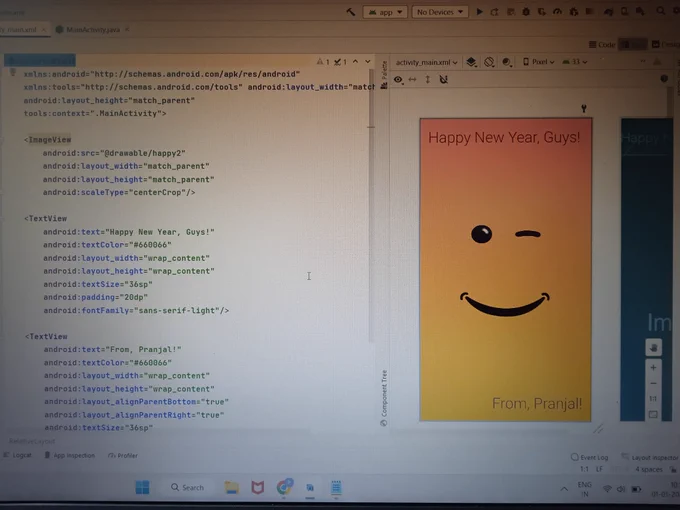Screen dimensions: 680x510
Task: Open the Layout Inspector panel
Action: pyautogui.click(x=649, y=457)
